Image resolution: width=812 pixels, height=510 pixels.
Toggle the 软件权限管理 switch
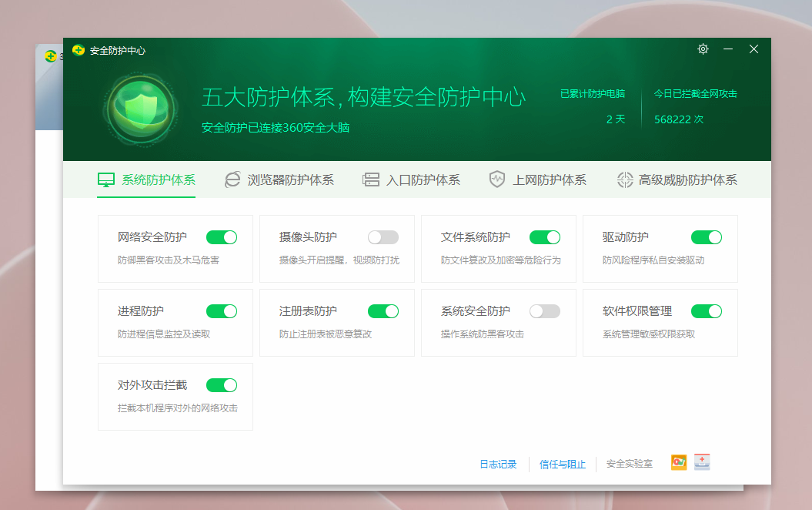coord(707,311)
